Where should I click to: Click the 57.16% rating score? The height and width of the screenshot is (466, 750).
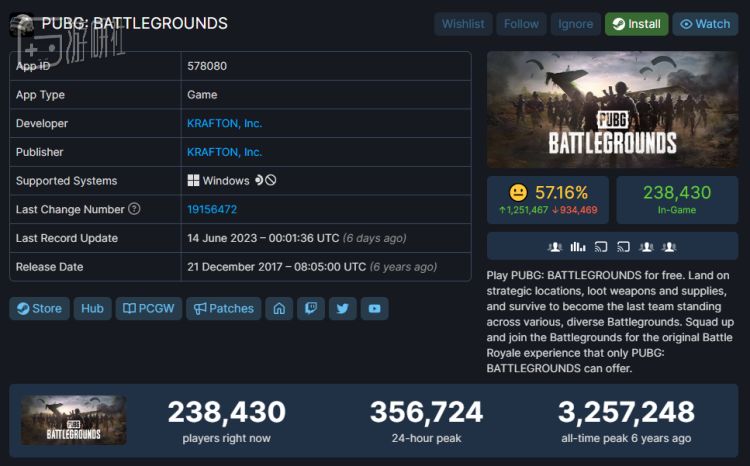(561, 193)
